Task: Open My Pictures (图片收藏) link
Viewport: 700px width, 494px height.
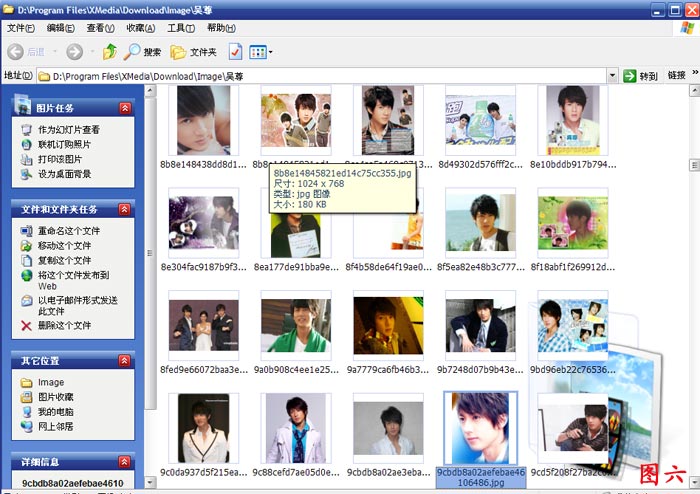Action: [55, 397]
